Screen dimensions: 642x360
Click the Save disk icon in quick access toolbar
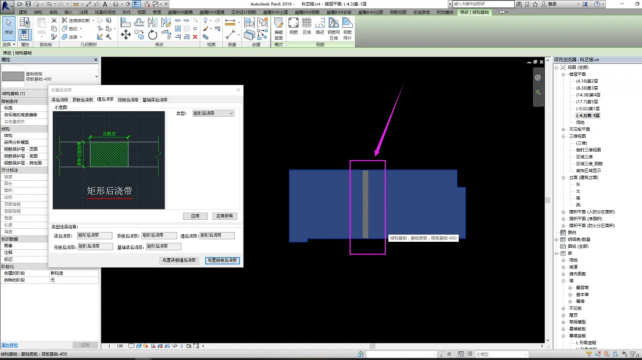[x=28, y=4]
